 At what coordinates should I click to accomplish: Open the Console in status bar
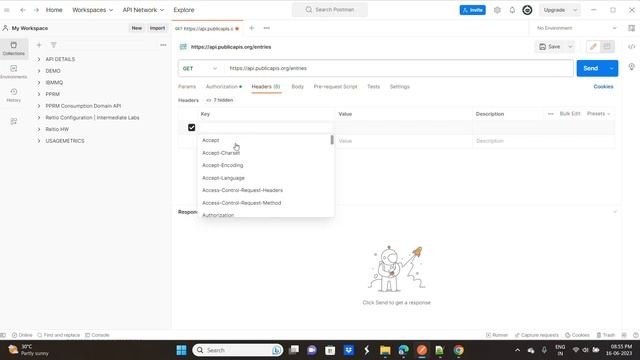point(97,335)
